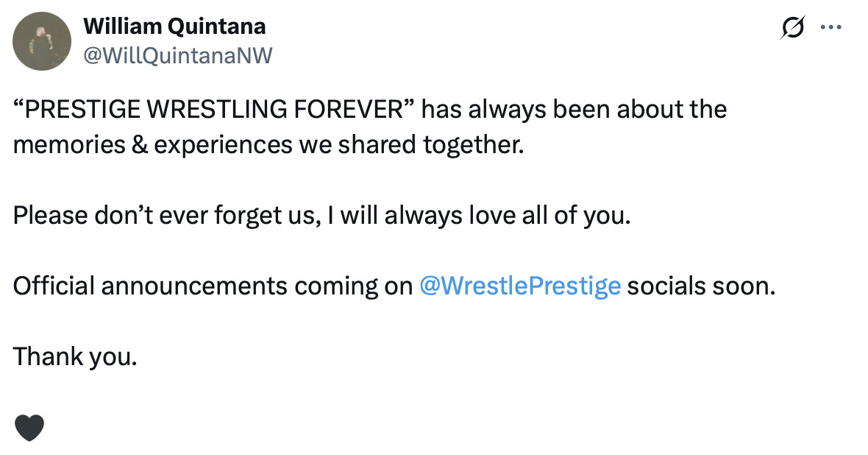This screenshot has height=455, width=868.
Task: Click the words "socials soon."
Action: (x=701, y=286)
